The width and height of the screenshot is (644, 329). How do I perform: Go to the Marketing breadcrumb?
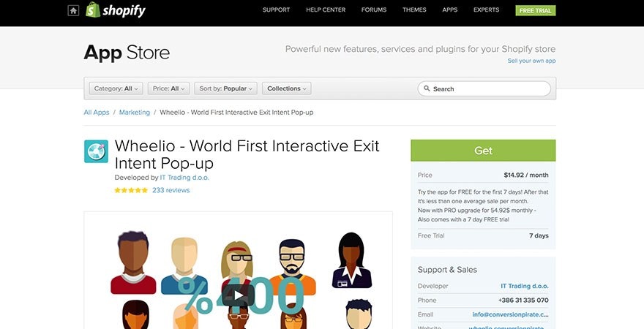click(134, 113)
